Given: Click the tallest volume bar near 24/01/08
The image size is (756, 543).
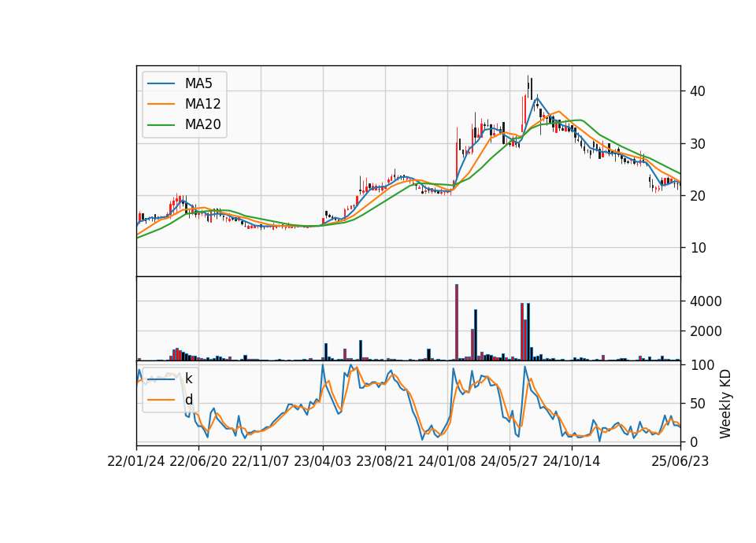Looking at the screenshot, I should pyautogui.click(x=457, y=323).
